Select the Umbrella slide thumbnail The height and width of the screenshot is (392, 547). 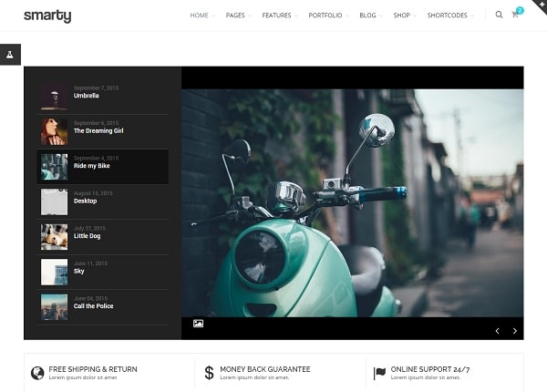54,97
